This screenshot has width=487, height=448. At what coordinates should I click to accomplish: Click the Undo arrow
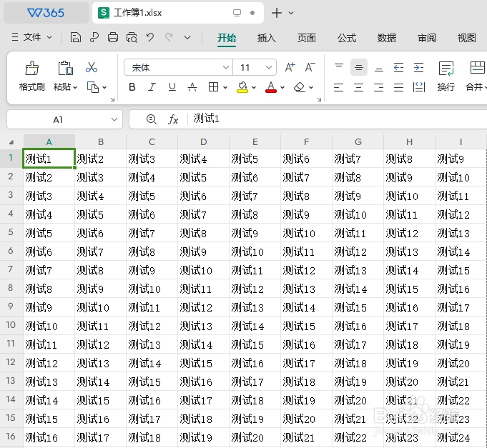coord(150,38)
